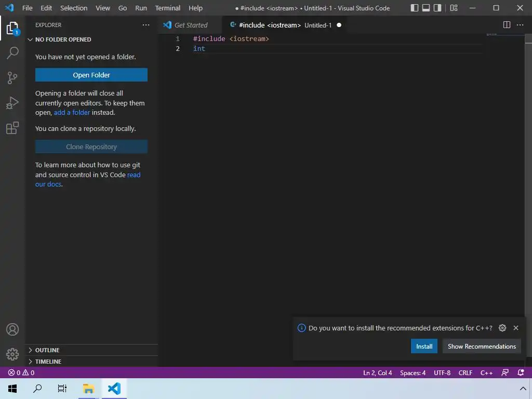Viewport: 532px width, 399px height.
Task: Open the Edit menu
Action: [46, 8]
